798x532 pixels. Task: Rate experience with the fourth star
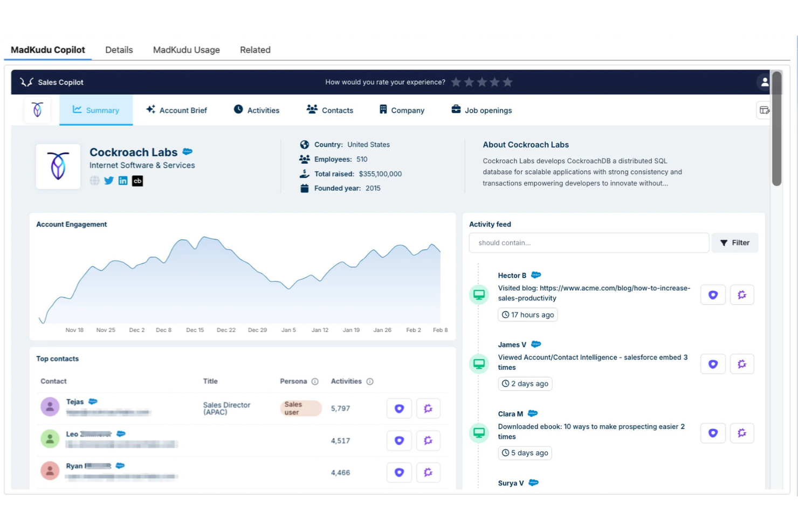[x=495, y=82]
